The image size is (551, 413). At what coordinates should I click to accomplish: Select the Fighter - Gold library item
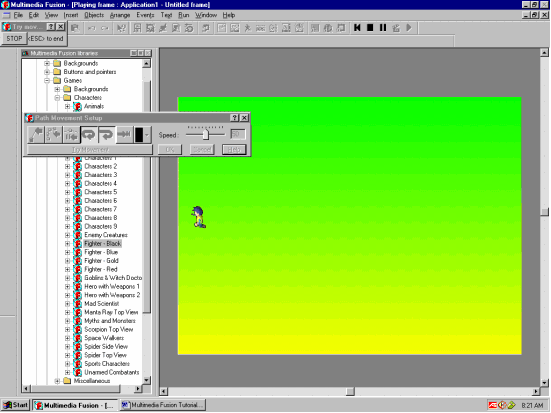[101, 261]
